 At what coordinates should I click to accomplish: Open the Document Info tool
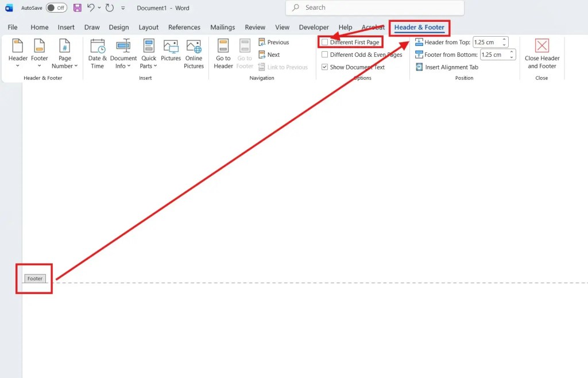point(123,53)
